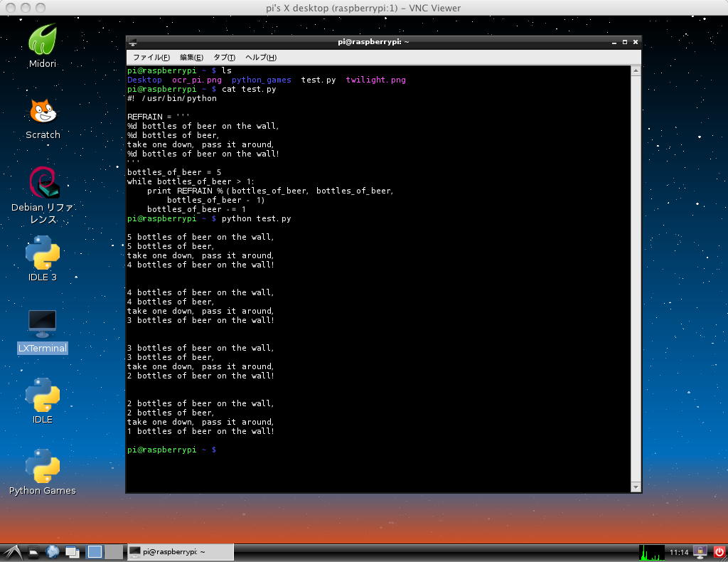Switch to the second virtual desktop

pyautogui.click(x=113, y=551)
